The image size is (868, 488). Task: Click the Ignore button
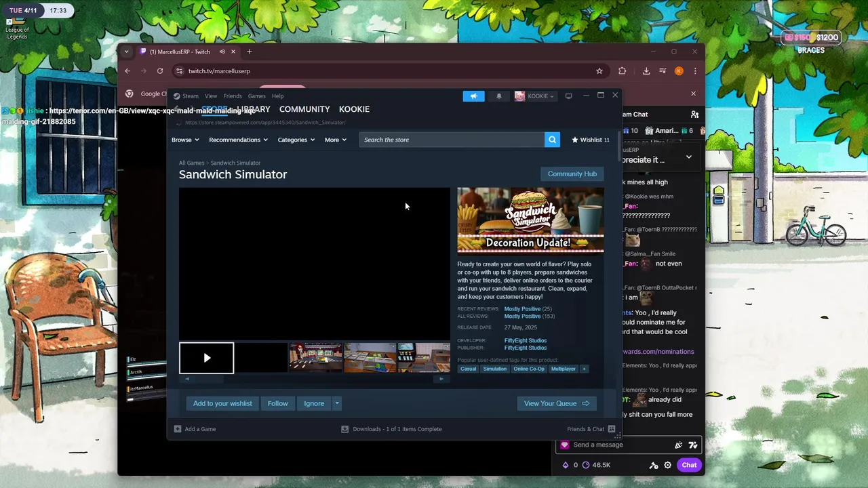pos(314,403)
